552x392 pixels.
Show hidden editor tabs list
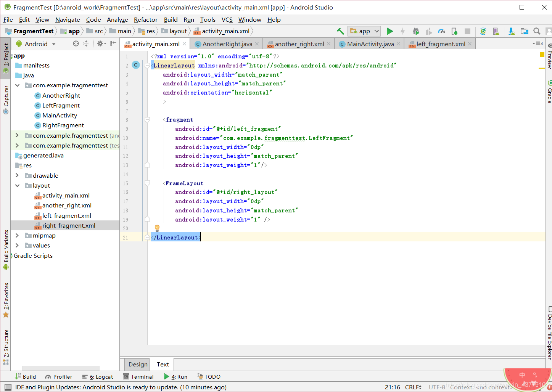point(538,43)
